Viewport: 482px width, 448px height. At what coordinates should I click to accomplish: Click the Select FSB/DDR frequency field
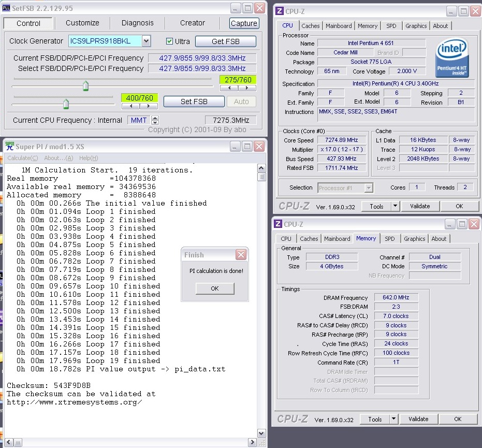pyautogui.click(x=202, y=68)
